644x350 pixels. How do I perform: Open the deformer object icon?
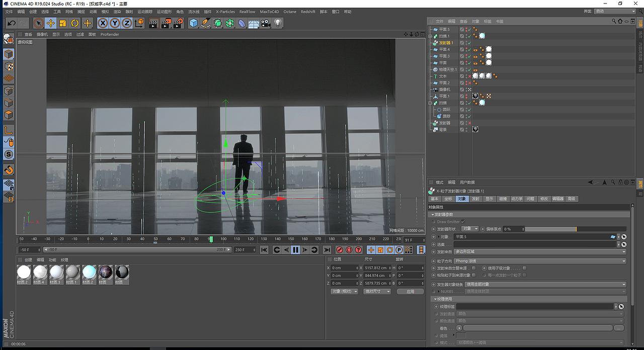point(242,23)
